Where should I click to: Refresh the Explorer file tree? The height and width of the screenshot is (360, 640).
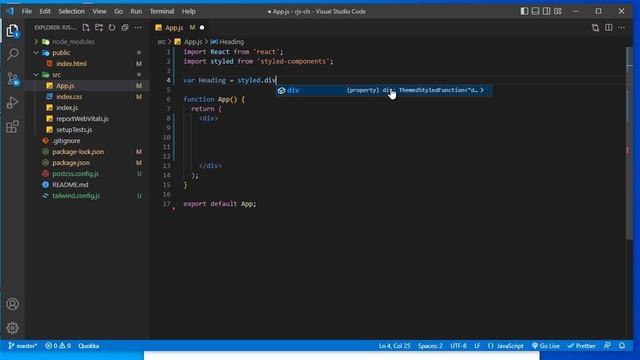[112, 28]
